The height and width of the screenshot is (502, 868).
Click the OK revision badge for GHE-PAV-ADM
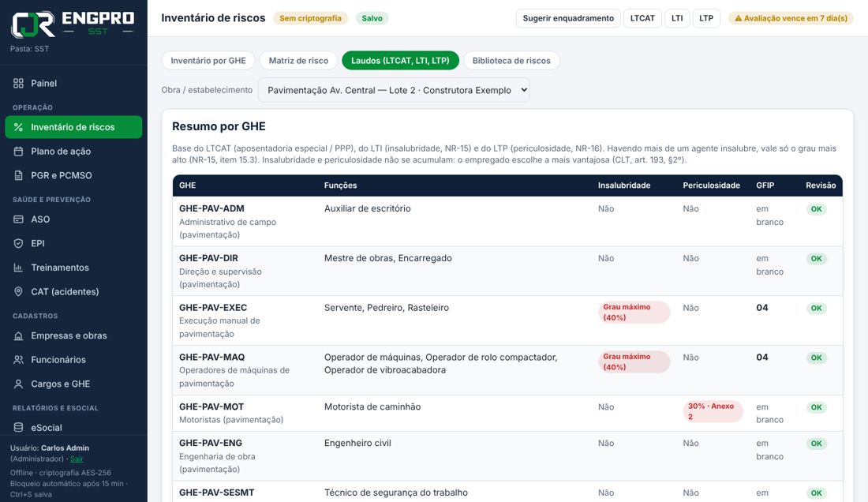(x=816, y=209)
